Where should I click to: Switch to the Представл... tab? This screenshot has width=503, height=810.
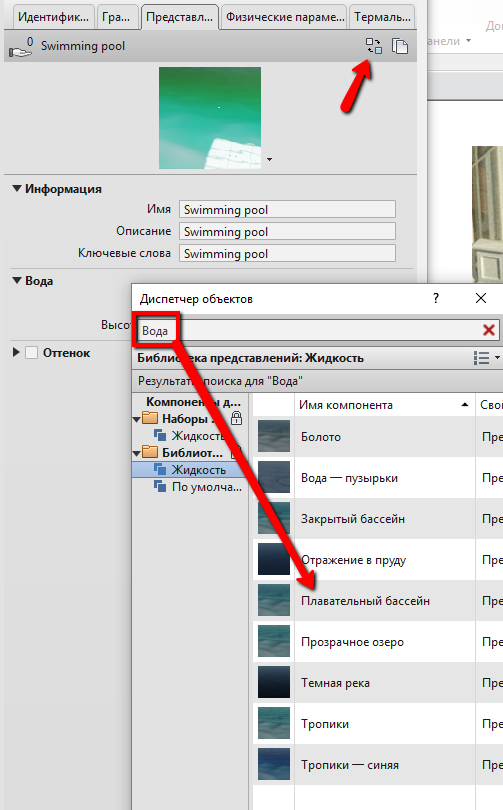(x=179, y=17)
